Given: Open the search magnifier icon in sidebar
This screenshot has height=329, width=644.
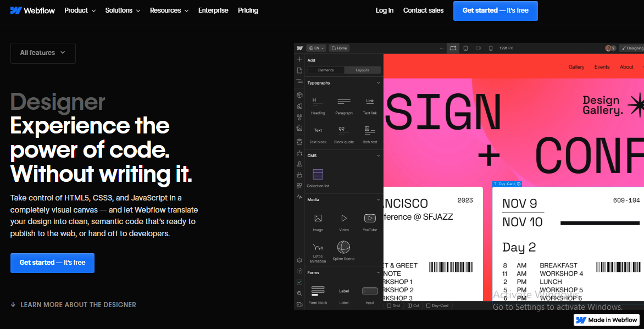Looking at the screenshot, I should 299,293.
